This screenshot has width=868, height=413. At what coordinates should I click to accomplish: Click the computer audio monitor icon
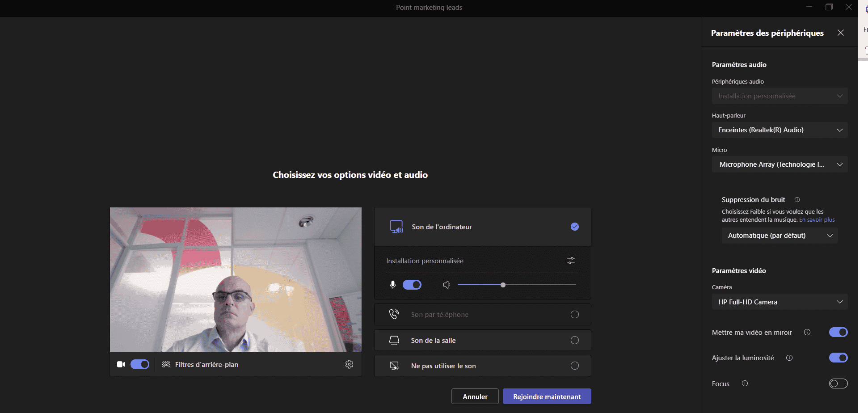coord(396,227)
